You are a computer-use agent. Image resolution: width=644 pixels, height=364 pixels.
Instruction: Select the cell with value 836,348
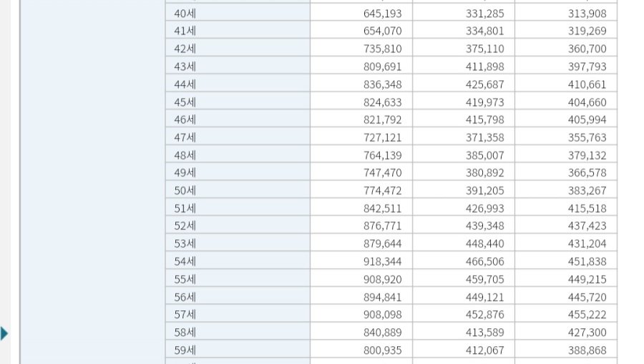point(382,84)
